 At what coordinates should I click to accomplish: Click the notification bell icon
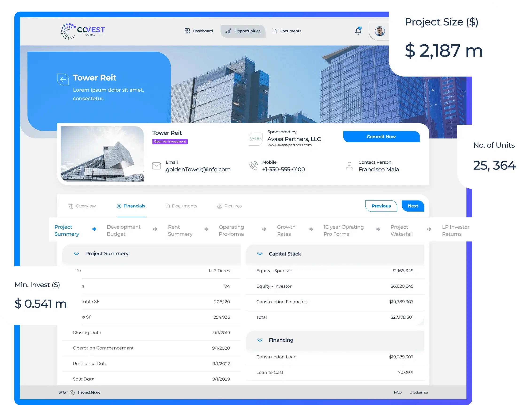pyautogui.click(x=358, y=31)
